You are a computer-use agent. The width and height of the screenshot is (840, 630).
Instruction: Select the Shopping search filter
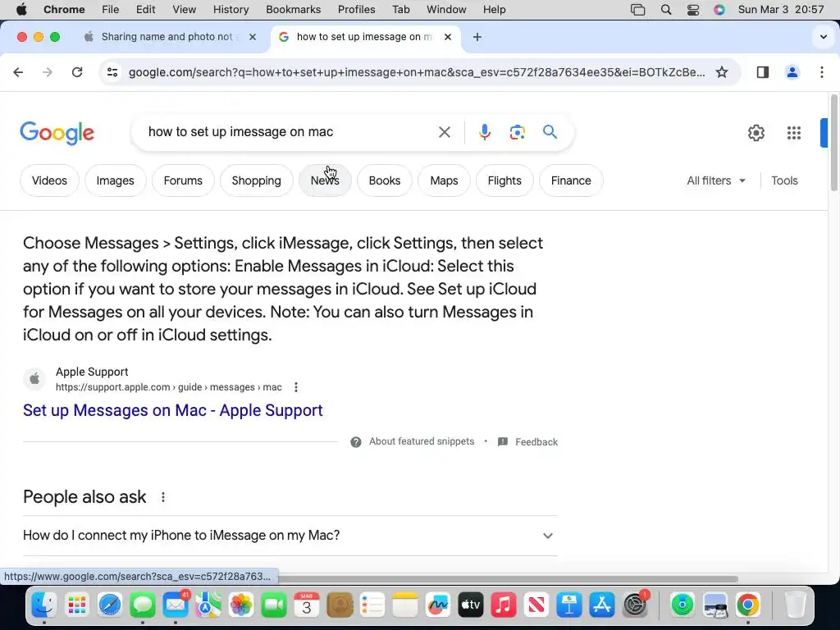[256, 180]
